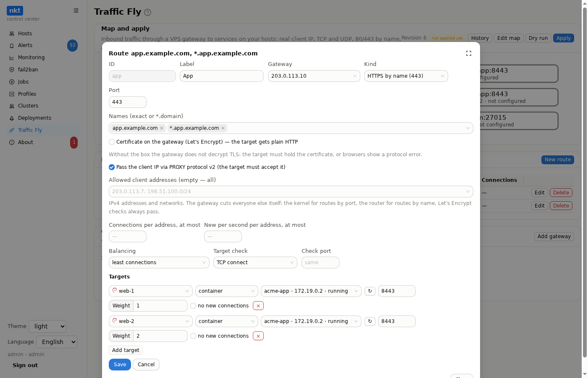
Task: Go to Monitoring page
Action: [31, 58]
